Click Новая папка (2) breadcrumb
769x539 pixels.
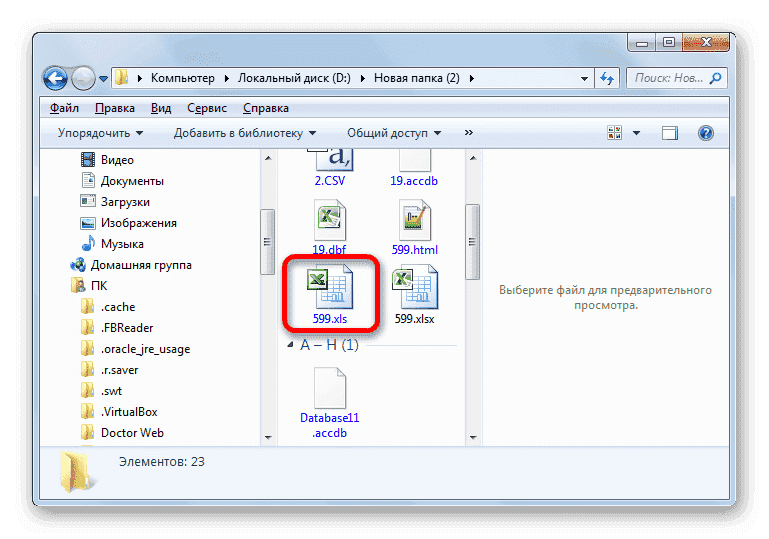click(416, 78)
